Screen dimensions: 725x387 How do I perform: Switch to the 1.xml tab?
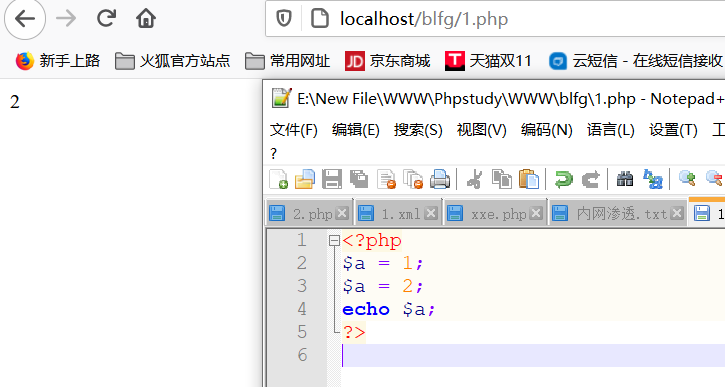[398, 214]
